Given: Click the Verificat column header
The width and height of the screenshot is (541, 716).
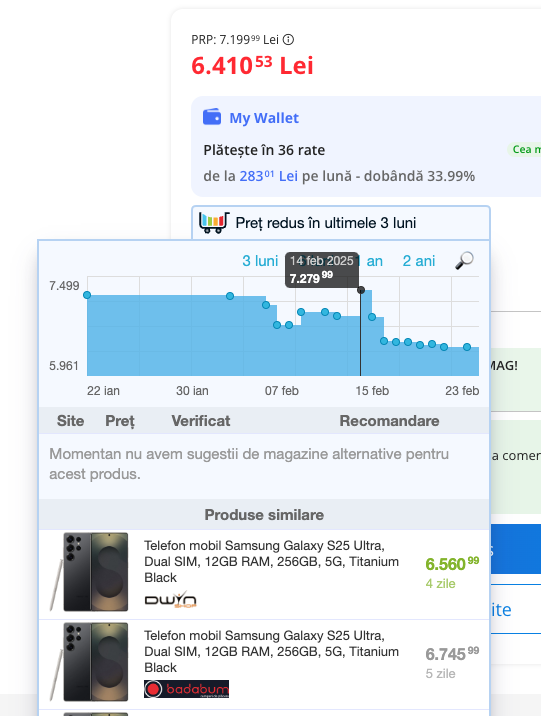Looking at the screenshot, I should pos(201,421).
